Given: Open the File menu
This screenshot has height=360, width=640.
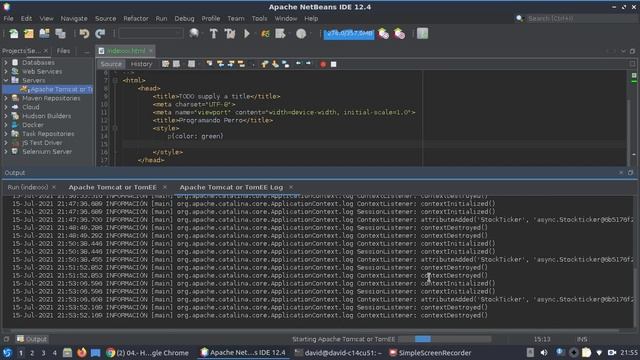Looking at the screenshot, I should tap(9, 18).
